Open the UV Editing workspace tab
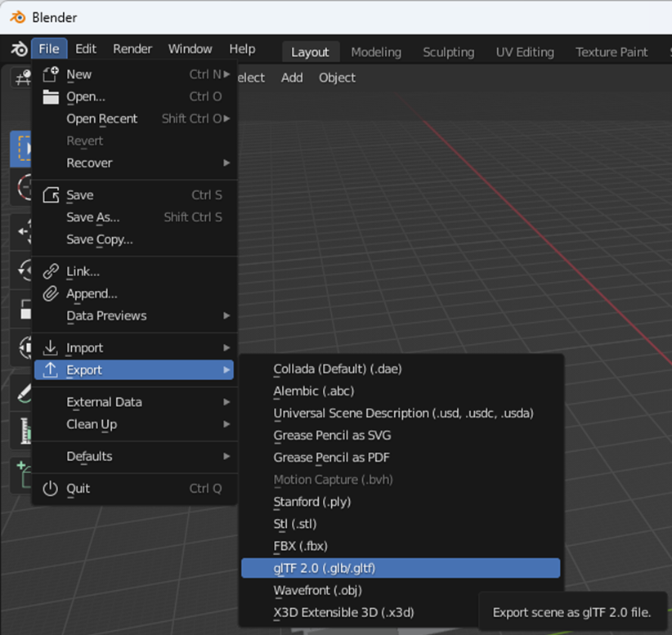This screenshot has height=635, width=672. pos(524,51)
